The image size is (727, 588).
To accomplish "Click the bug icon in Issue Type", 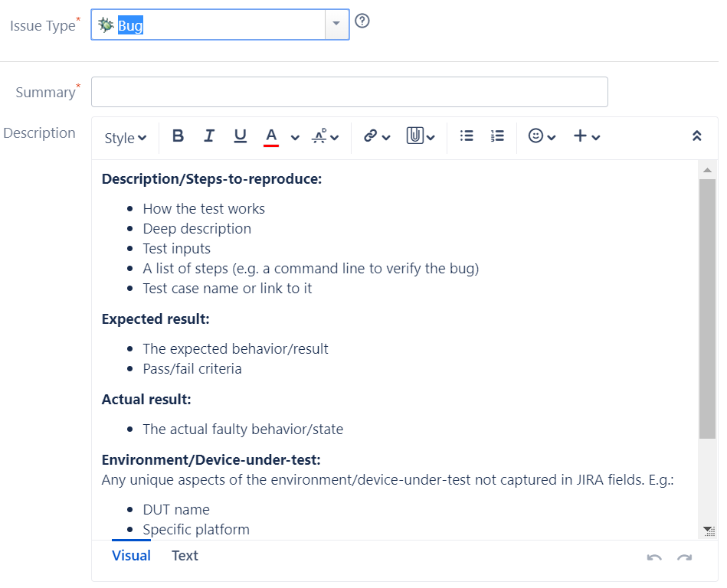I will (x=106, y=24).
